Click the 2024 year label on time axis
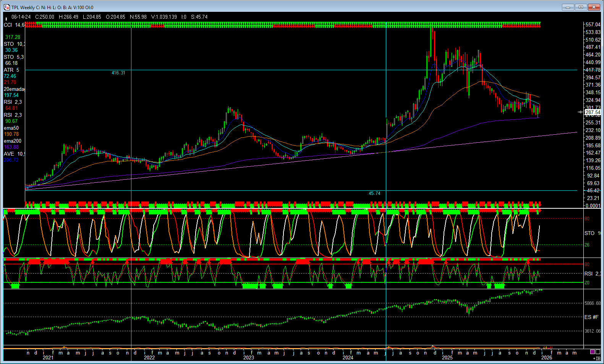 348,358
